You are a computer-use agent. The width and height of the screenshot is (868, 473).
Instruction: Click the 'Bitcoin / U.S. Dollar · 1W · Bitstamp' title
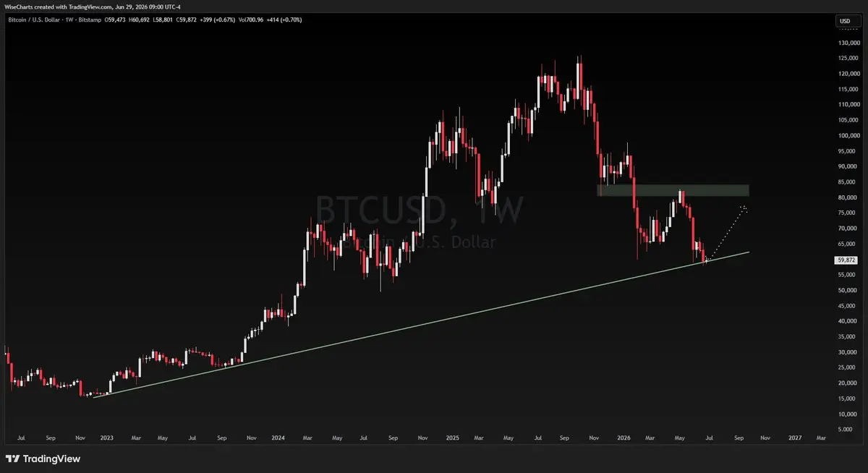tap(55, 20)
